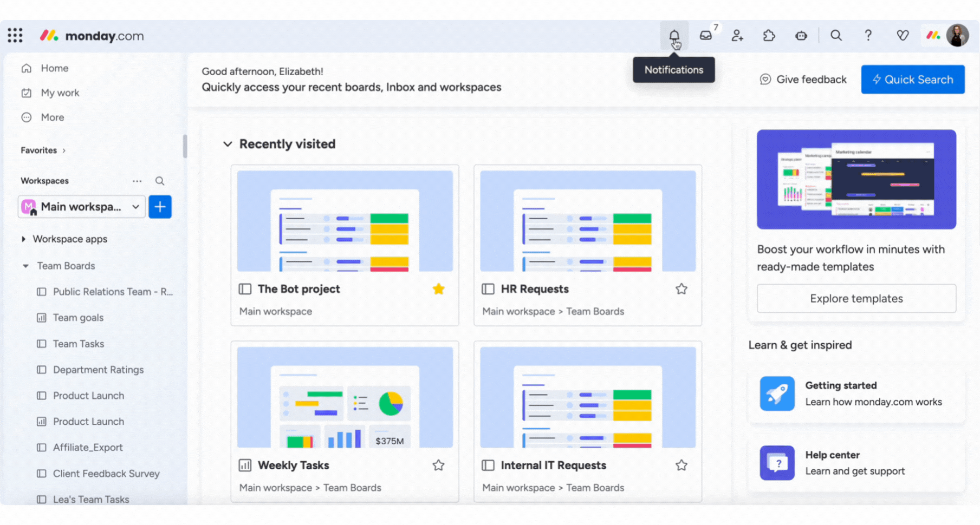Click the Quick Search button
980x525 pixels.
pyautogui.click(x=912, y=80)
